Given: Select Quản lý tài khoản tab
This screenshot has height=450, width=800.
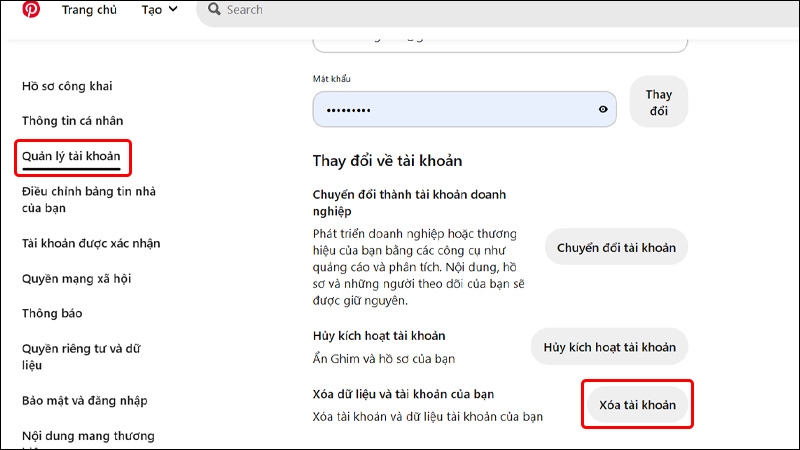Looking at the screenshot, I should (x=71, y=156).
